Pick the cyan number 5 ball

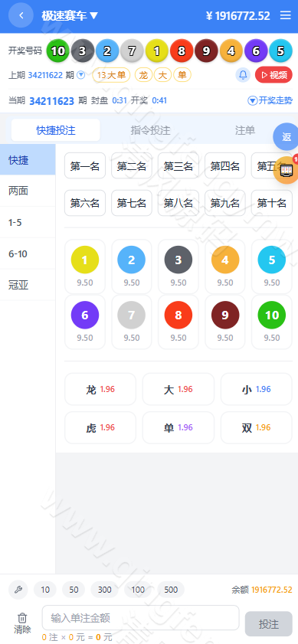coord(272,260)
